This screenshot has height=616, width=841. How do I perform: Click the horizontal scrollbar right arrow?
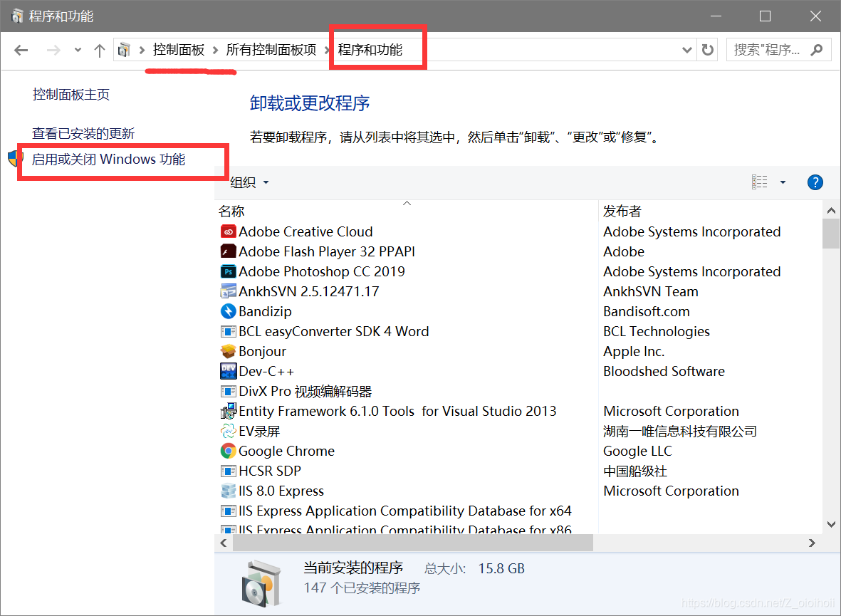pos(812,543)
